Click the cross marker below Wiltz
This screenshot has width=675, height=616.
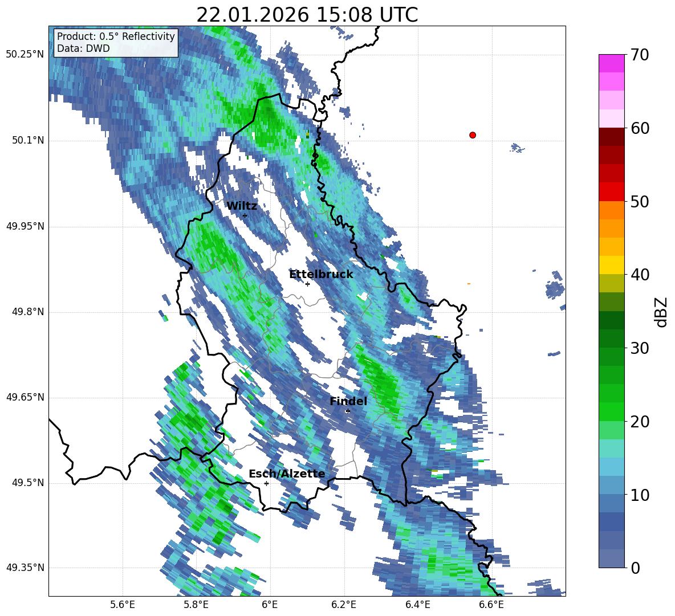tap(245, 215)
